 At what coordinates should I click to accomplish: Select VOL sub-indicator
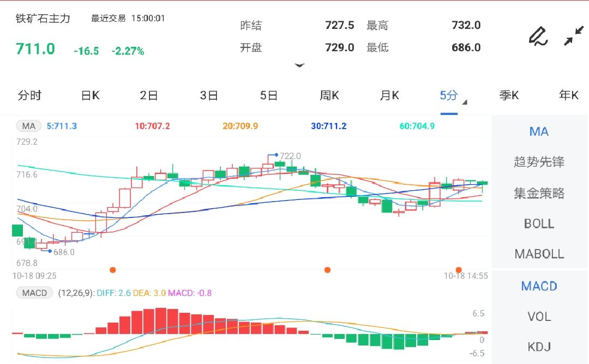pos(539,317)
